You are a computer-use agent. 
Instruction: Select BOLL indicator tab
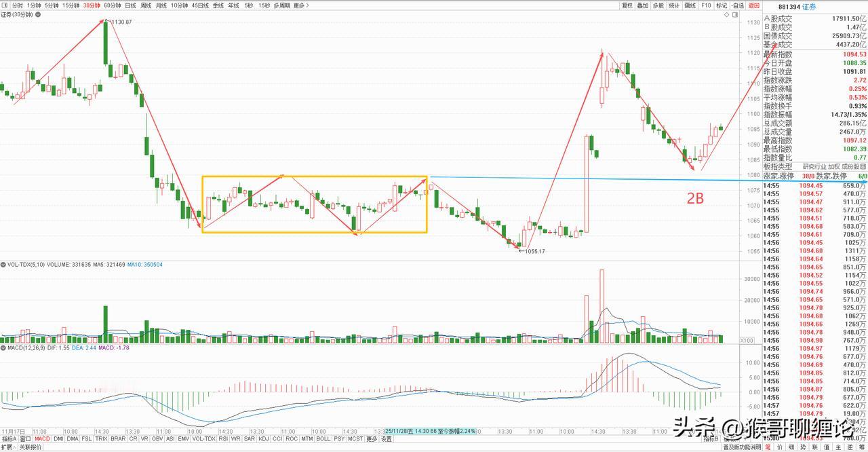pos(323,439)
